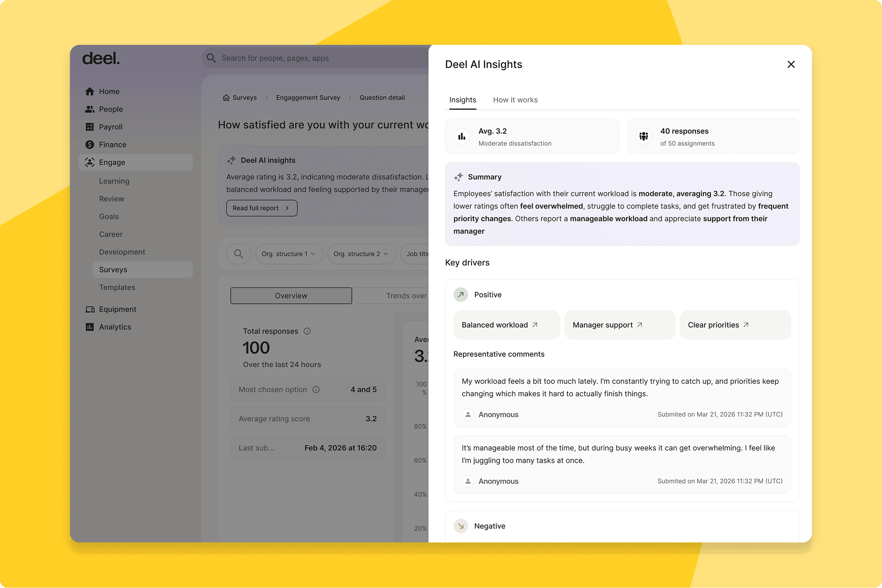Open the How it works tab

pyautogui.click(x=515, y=100)
